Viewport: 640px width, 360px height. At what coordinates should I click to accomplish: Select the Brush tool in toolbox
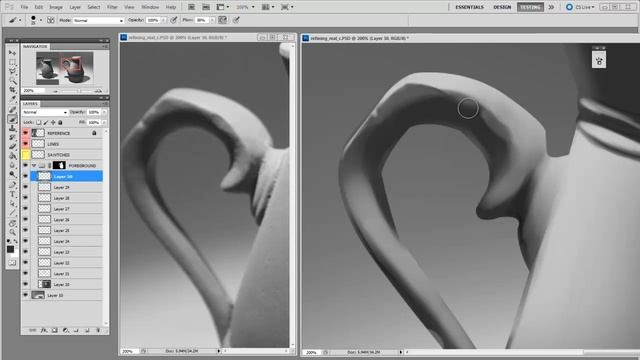click(x=12, y=119)
